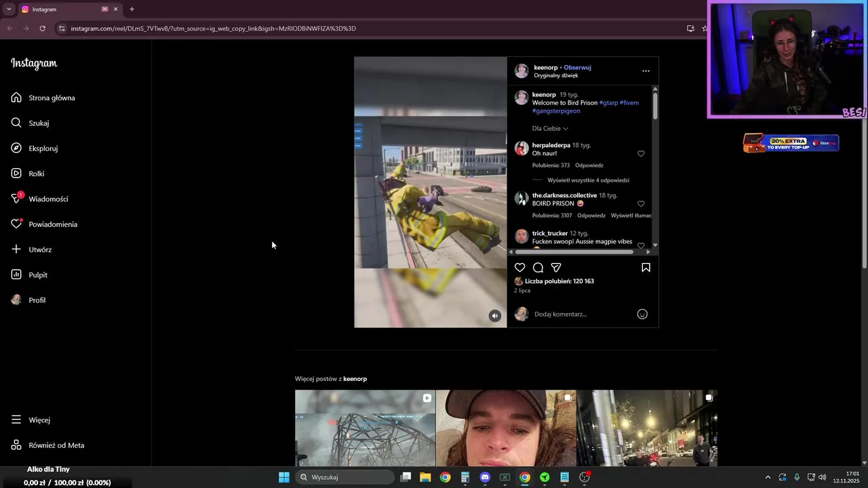Open the Szukaj search panel
This screenshot has height=488, width=868.
[30, 123]
